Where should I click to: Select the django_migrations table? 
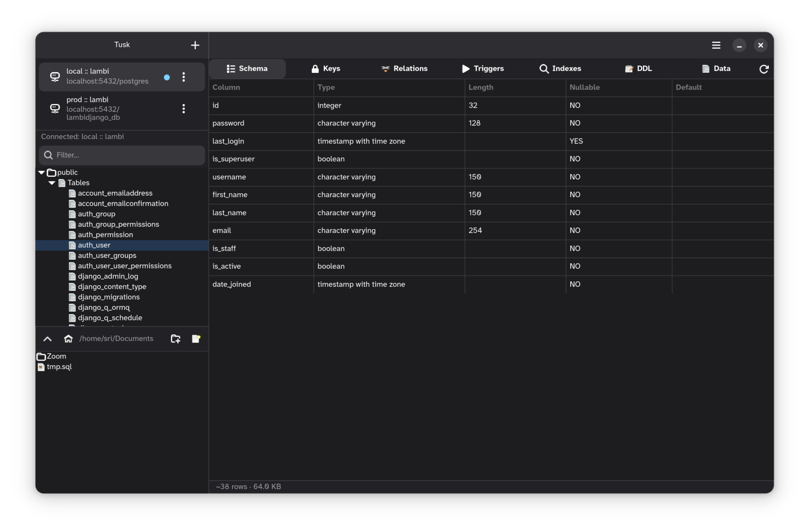point(109,297)
